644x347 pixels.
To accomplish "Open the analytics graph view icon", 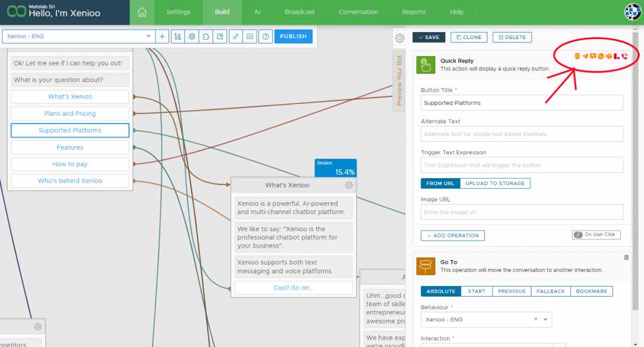I will click(x=250, y=36).
